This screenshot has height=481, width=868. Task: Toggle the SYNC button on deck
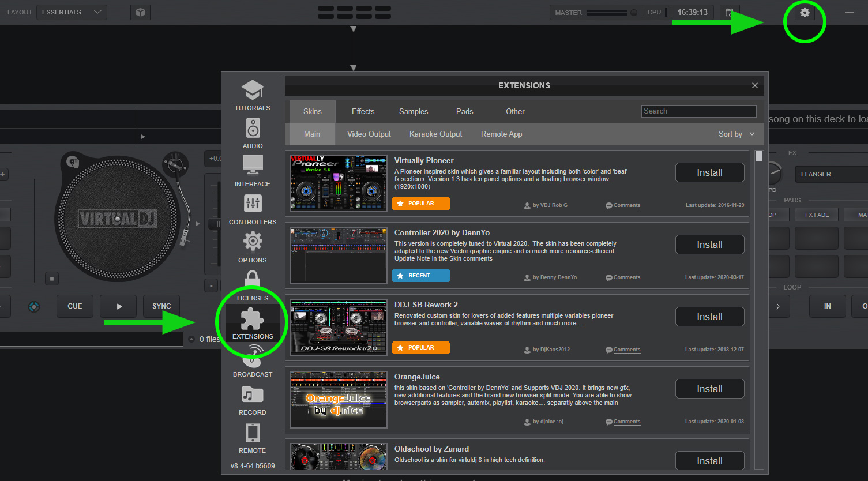point(161,306)
